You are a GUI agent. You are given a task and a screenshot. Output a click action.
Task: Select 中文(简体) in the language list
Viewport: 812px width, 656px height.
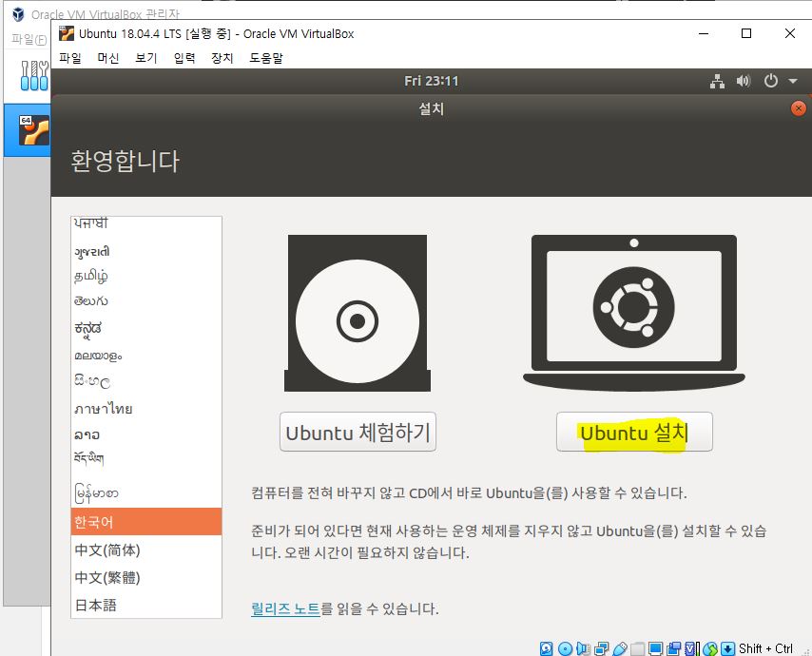(146, 550)
